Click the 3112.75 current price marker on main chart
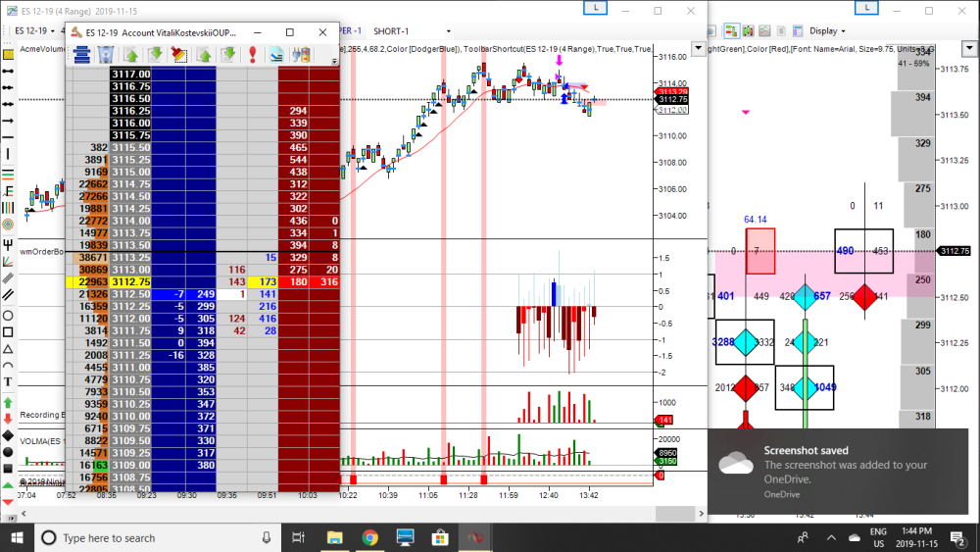Screen dimensions: 980x552 [x=672, y=99]
